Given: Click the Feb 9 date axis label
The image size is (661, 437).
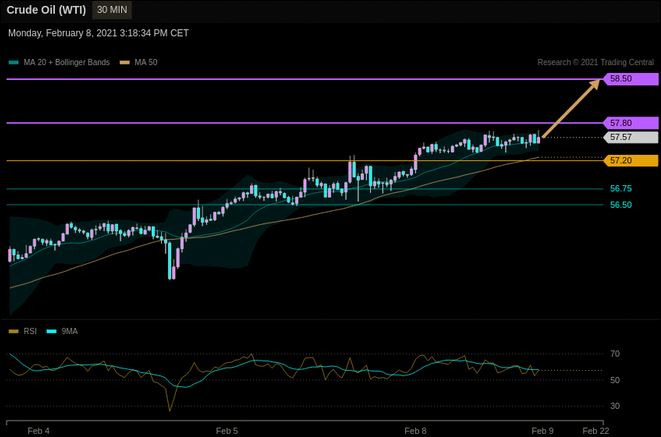Looking at the screenshot, I should coord(543,431).
